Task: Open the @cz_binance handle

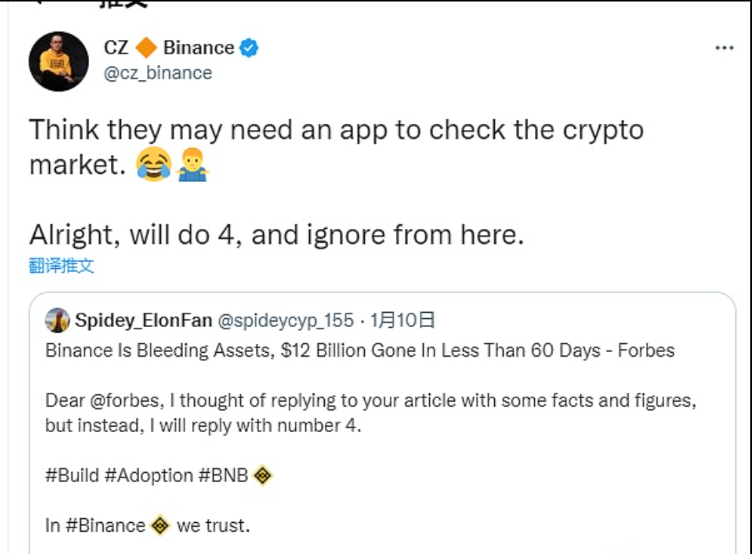Action: tap(158, 73)
